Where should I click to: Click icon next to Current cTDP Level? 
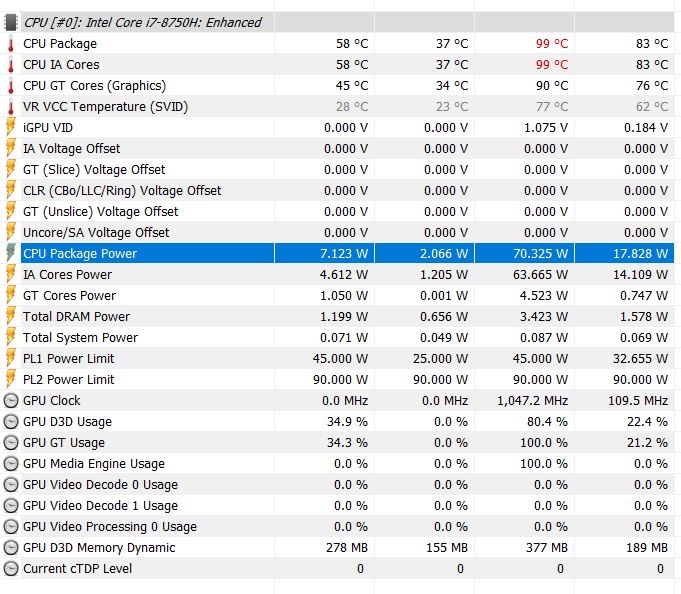[x=11, y=568]
